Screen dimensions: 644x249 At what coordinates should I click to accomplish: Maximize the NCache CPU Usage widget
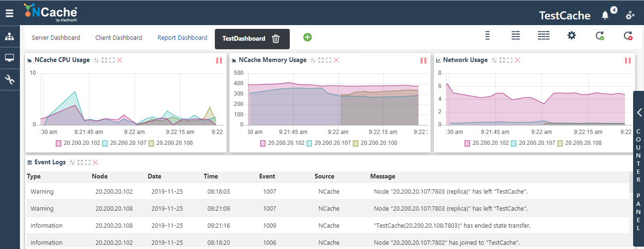tap(112, 60)
